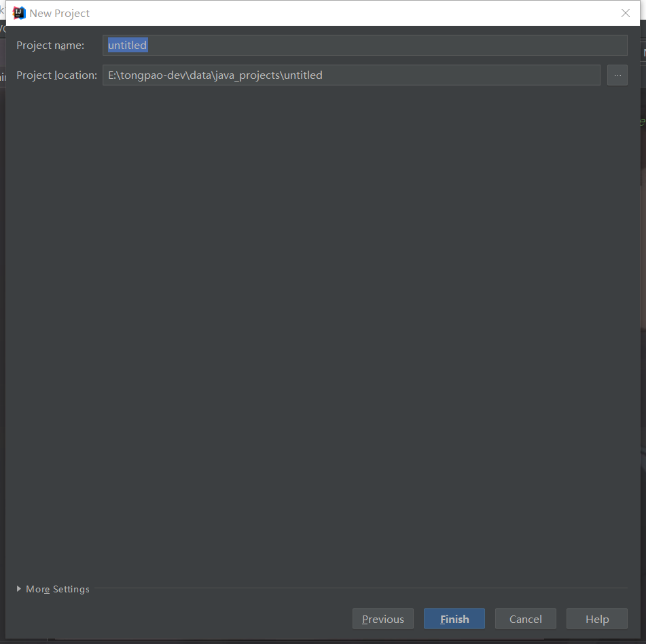Click the IntelliJ IDEA logo in title bar
The image size is (646, 644).
point(19,13)
